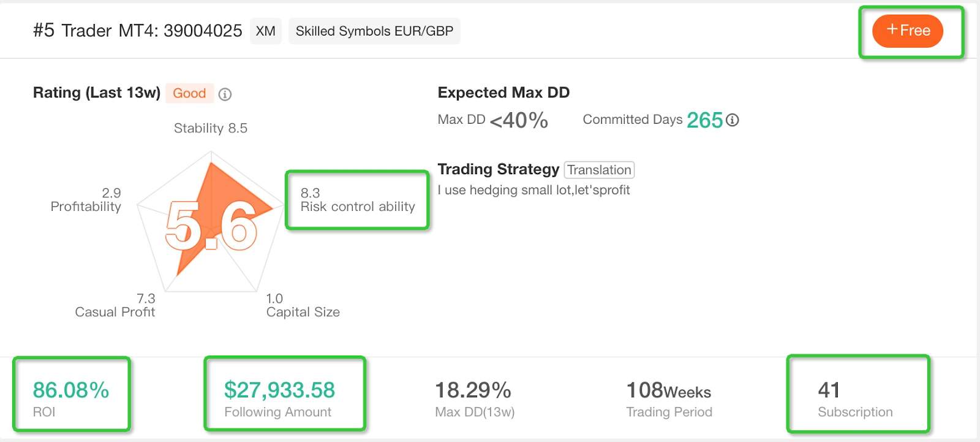Click the Skilled Symbols EUR/GBP tag
Screen dimensions: 980x442
(374, 31)
